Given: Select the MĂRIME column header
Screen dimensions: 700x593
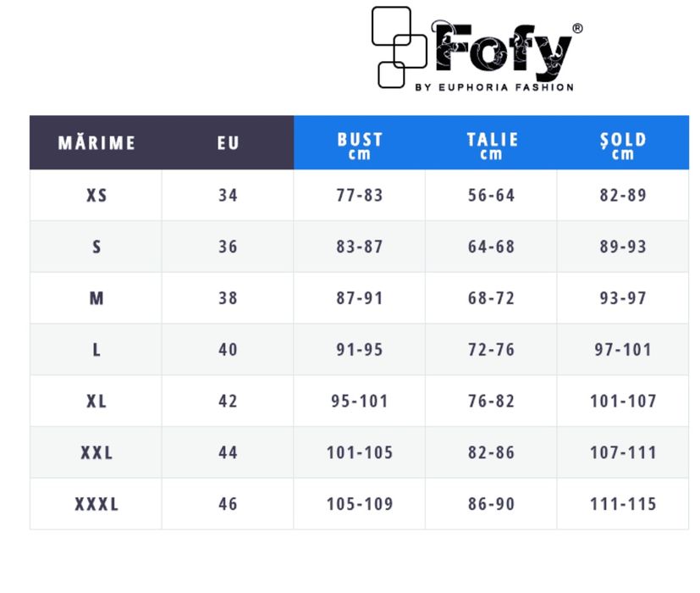Looking at the screenshot, I should click(96, 142).
